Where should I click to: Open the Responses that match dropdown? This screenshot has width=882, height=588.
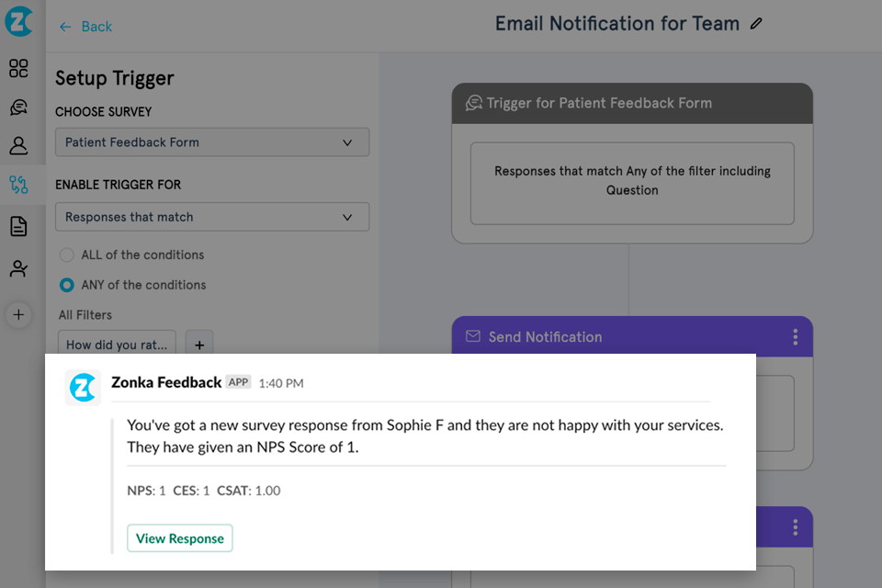(x=212, y=217)
